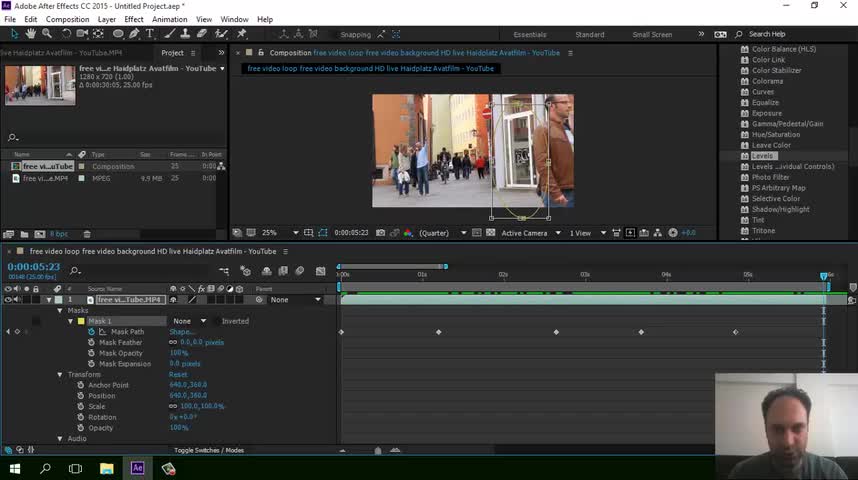Open the Effect menu
The height and width of the screenshot is (480, 858).
pos(134,19)
